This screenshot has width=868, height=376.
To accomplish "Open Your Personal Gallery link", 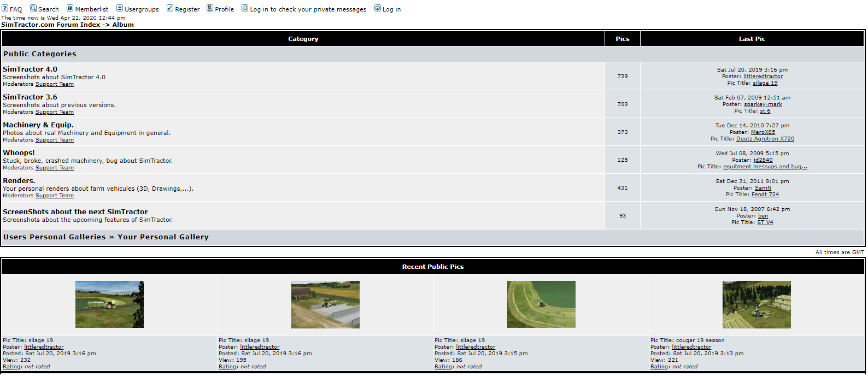I will (x=163, y=237).
